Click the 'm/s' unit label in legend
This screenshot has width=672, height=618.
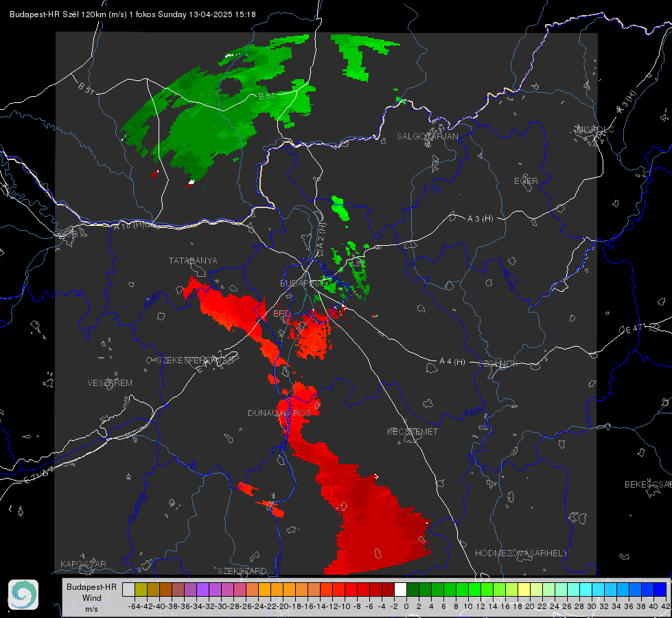click(x=91, y=609)
